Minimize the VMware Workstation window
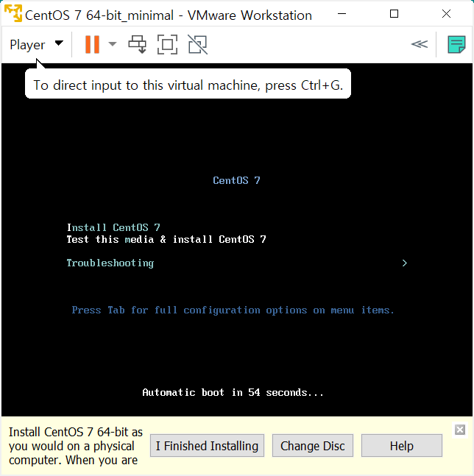 pos(342,14)
